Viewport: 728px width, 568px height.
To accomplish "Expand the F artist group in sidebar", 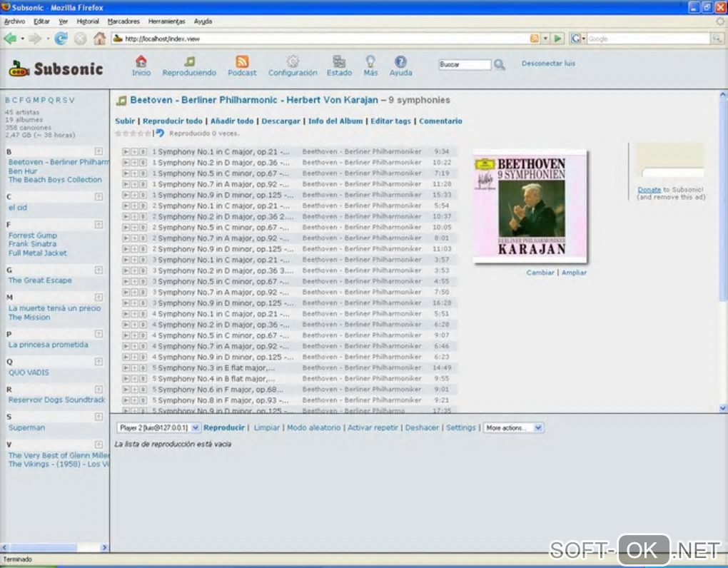I will [98, 225].
